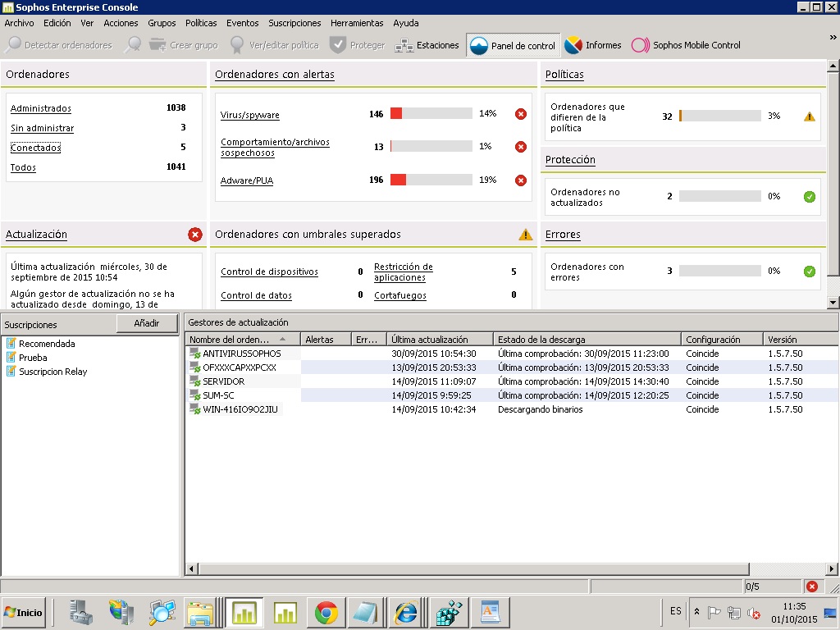Select the Prueba subscription
The width and height of the screenshot is (840, 630).
point(33,358)
